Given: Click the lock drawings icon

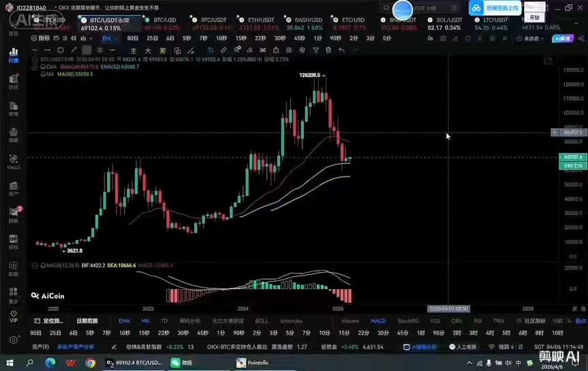Looking at the screenshot, I should point(276,50).
